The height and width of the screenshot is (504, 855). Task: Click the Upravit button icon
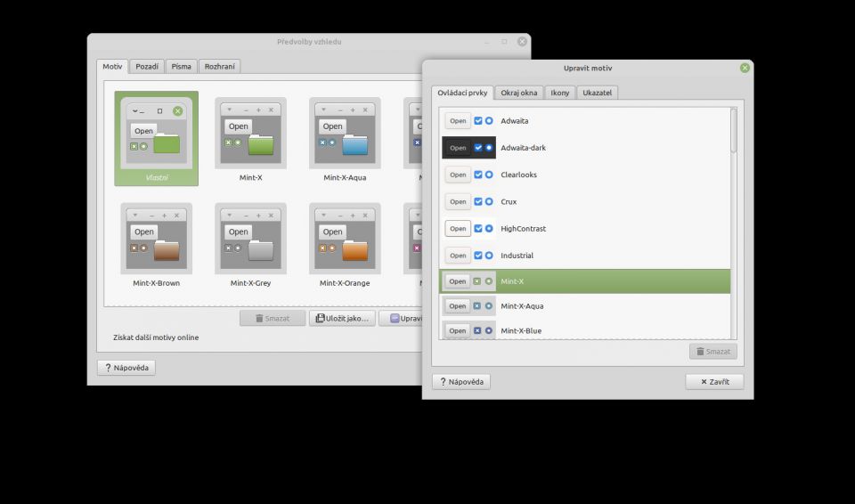tap(395, 318)
